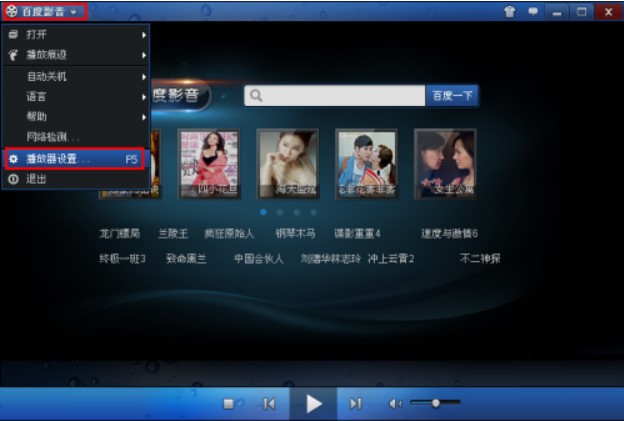This screenshot has height=421, width=624.
Task: Open the 龙门镖局 link
Action: pos(120,234)
